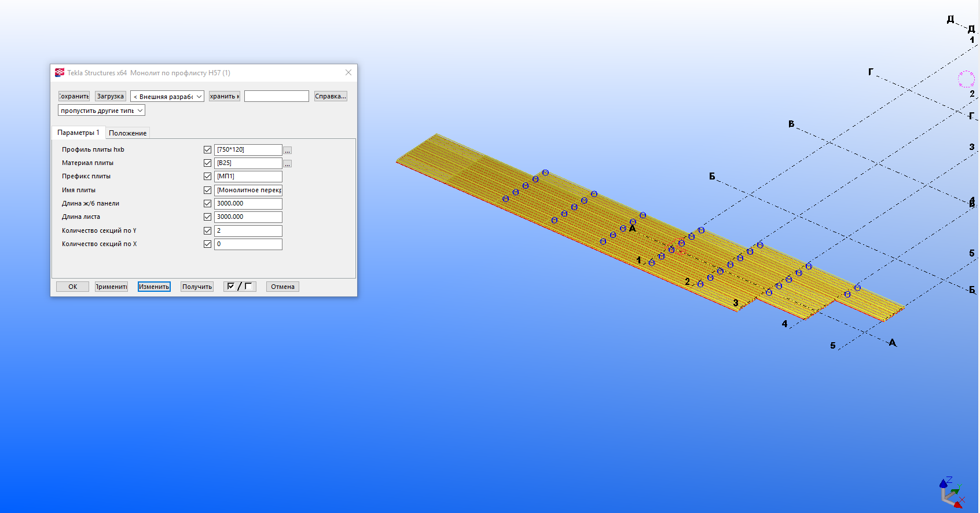980x513 pixels.
Task: Click the slab profile field showing [750*120]
Action: (248, 150)
